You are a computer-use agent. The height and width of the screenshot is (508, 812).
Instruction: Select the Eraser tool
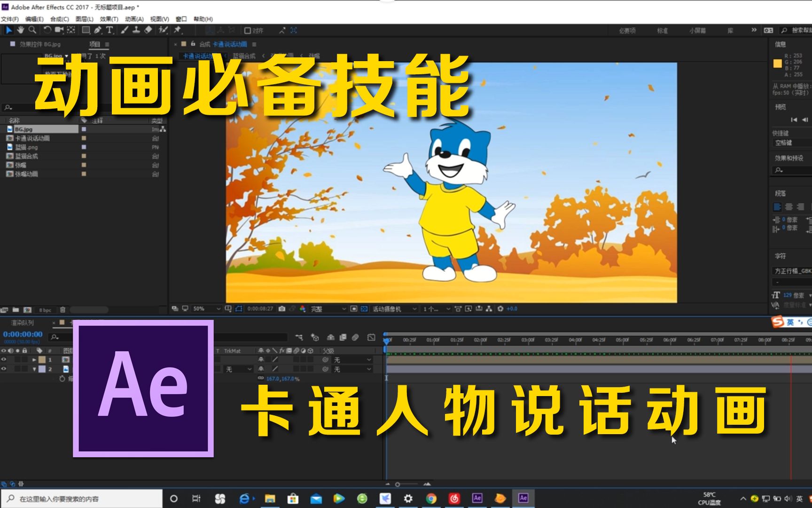point(148,30)
